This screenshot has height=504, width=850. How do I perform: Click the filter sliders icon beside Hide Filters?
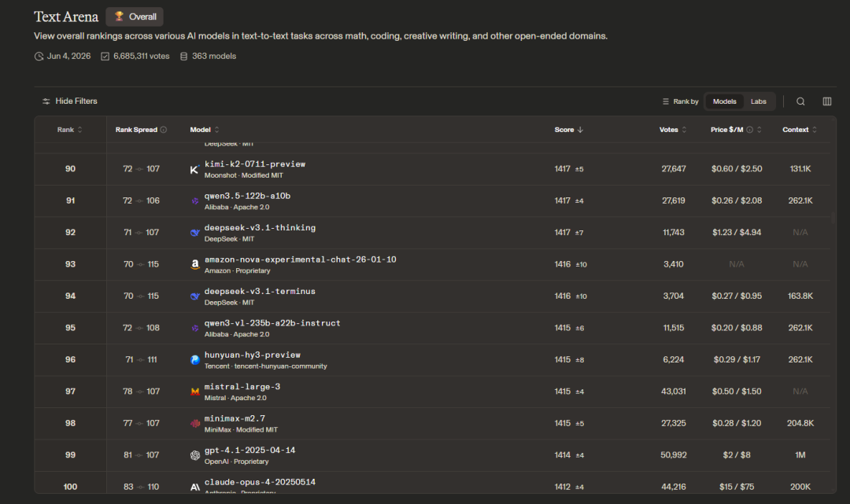[x=46, y=101]
